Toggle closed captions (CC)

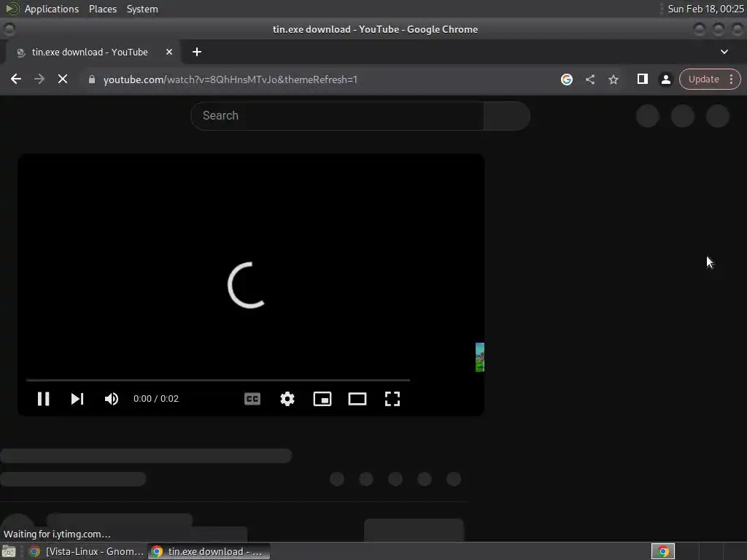click(252, 399)
